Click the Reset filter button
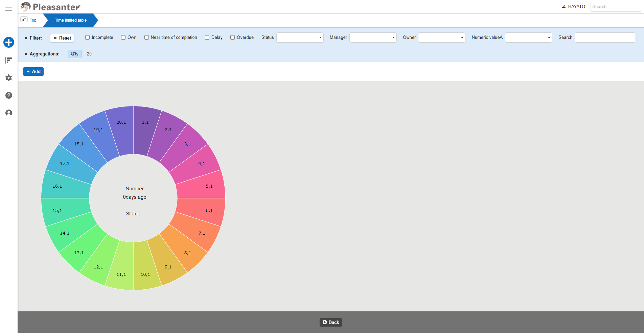Viewport: 644px width, 333px height. [62, 38]
